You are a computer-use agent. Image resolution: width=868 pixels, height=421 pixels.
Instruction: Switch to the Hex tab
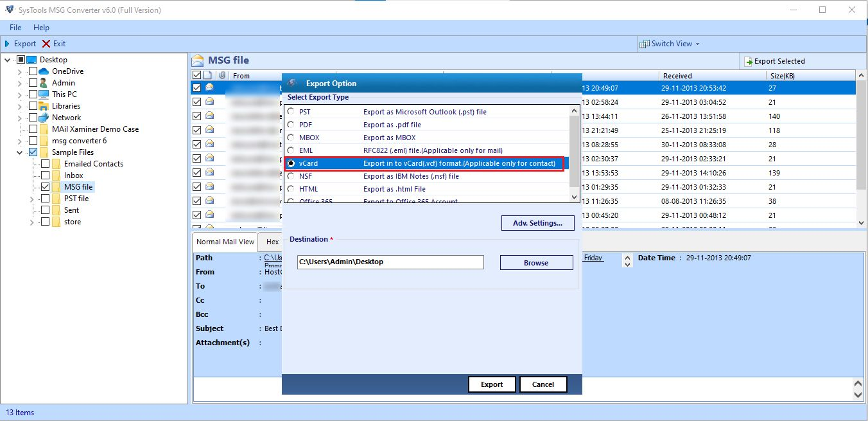[272, 242]
